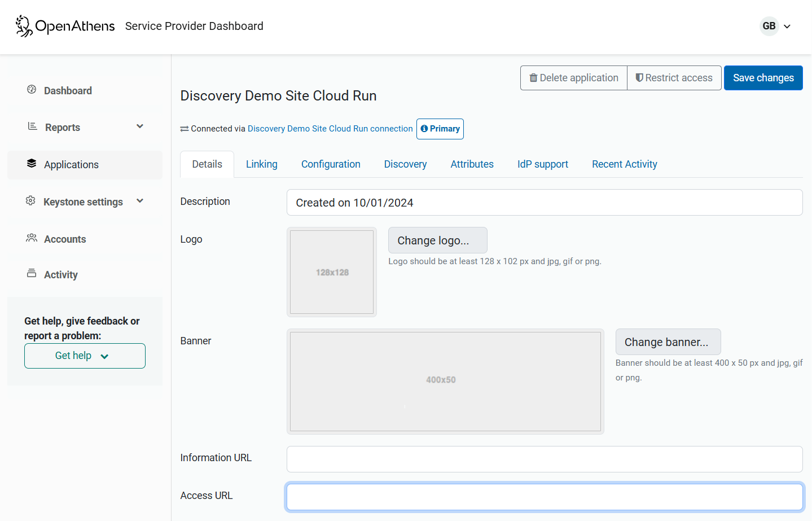Expand Keystone settings chevron

click(140, 201)
